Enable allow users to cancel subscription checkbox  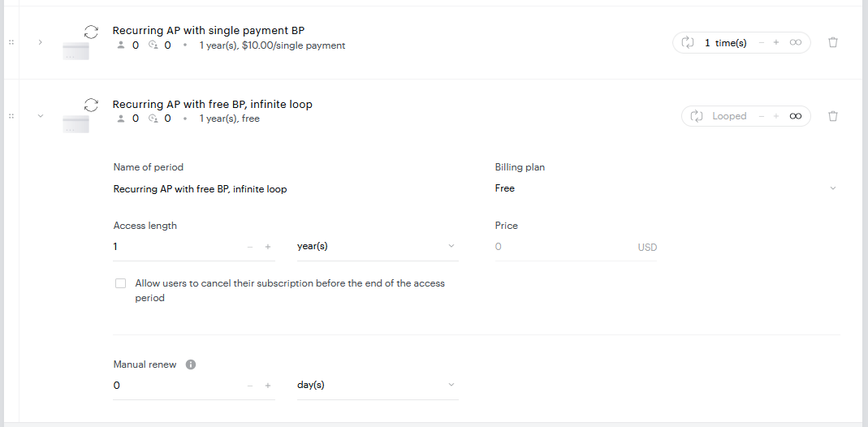(121, 283)
